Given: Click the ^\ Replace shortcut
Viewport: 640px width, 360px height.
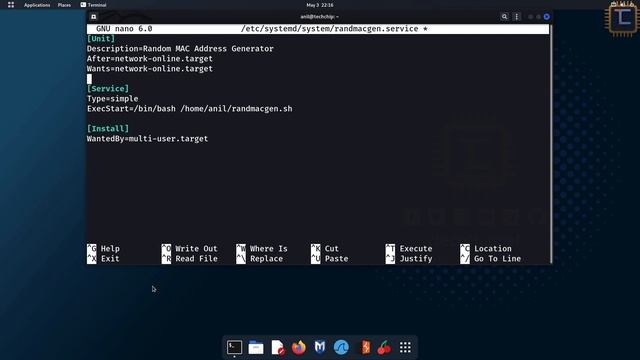Looking at the screenshot, I should point(260,259).
